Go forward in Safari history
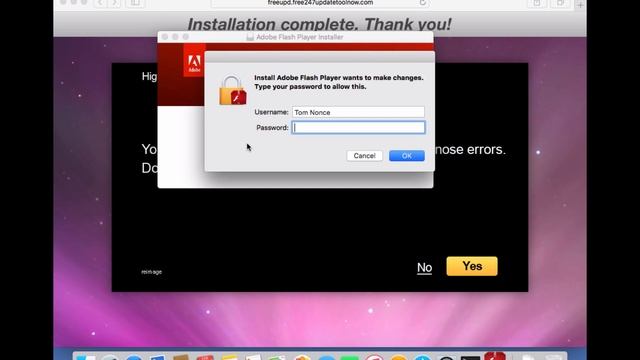 pos(115,3)
